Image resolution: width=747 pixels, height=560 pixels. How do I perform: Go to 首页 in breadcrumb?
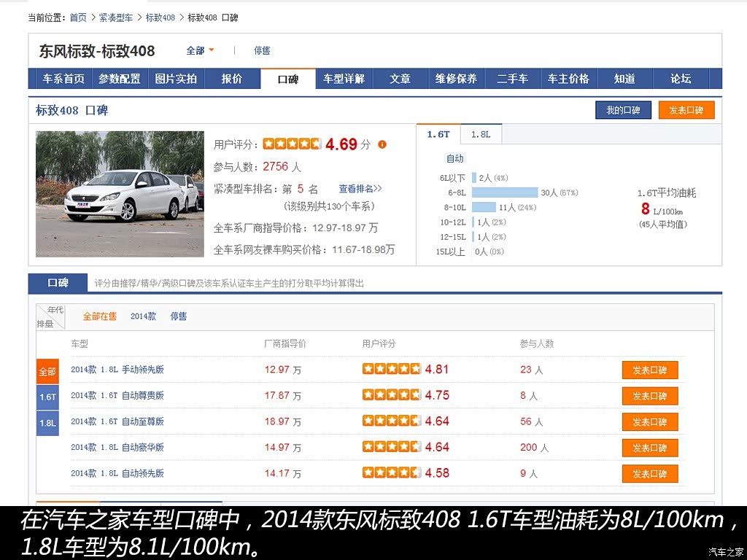tap(78, 17)
